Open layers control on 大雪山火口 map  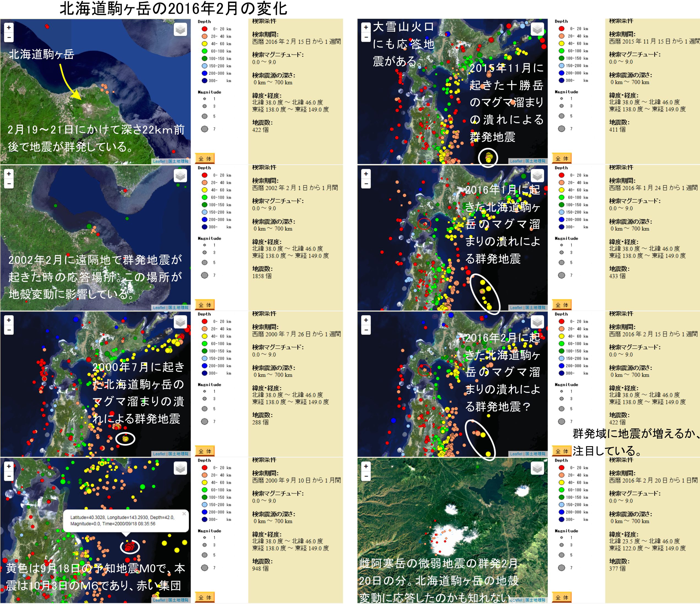[537, 30]
